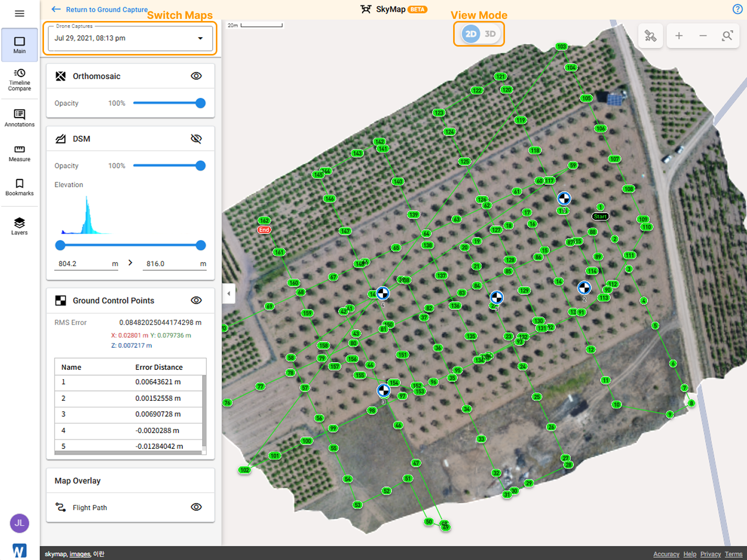The height and width of the screenshot is (560, 747).
Task: Open the help question mark icon
Action: [737, 9]
